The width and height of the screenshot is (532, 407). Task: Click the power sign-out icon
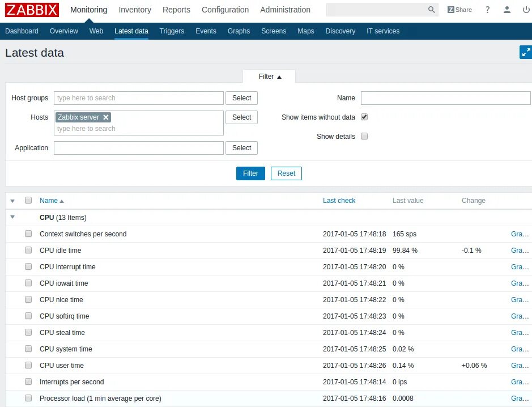526,10
